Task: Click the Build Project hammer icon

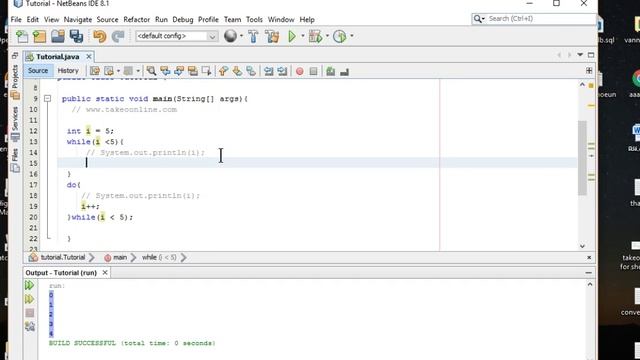Action: click(253, 36)
